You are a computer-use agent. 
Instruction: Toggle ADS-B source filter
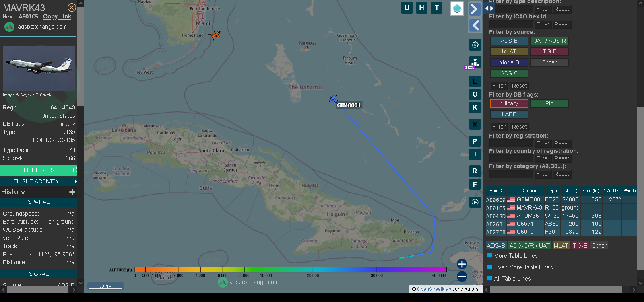point(509,41)
